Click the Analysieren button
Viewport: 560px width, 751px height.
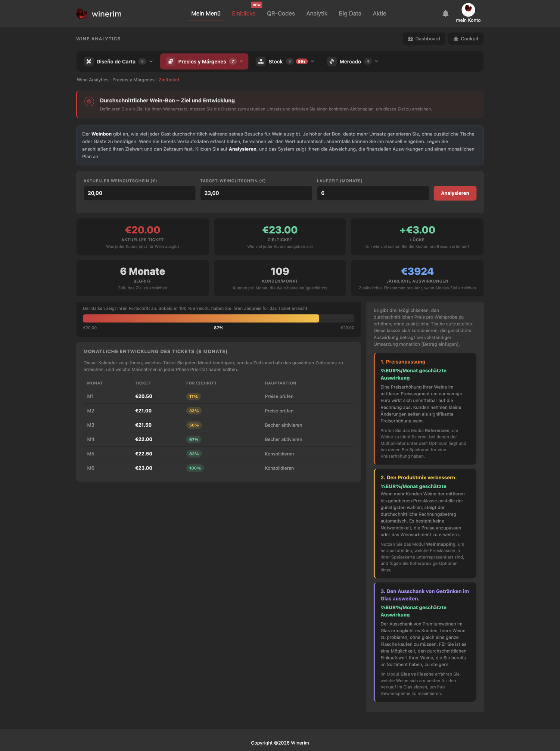[x=455, y=193]
